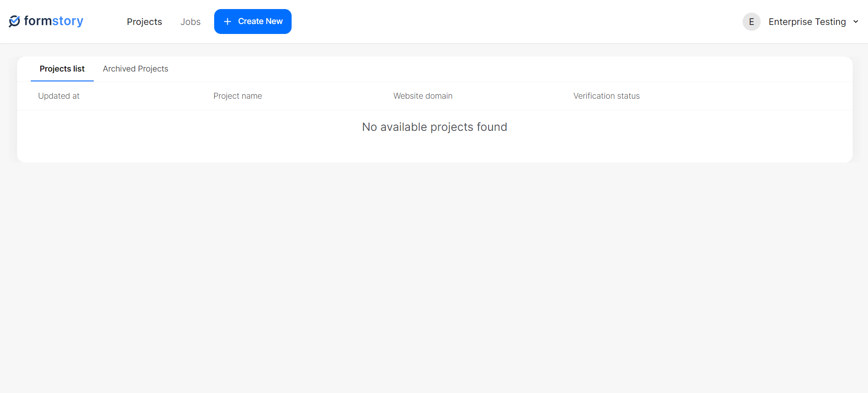Image resolution: width=868 pixels, height=393 pixels.
Task: Expand the account dropdown chevron
Action: pos(856,21)
